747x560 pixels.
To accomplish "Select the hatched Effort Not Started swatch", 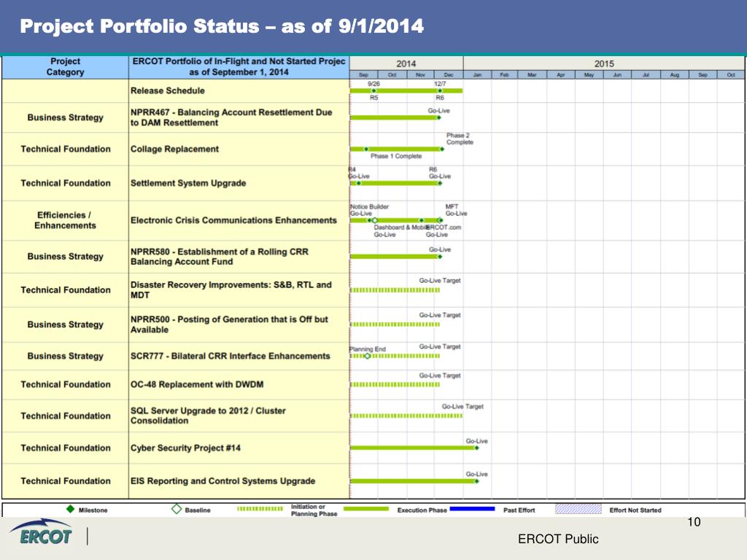I will tap(578, 509).
